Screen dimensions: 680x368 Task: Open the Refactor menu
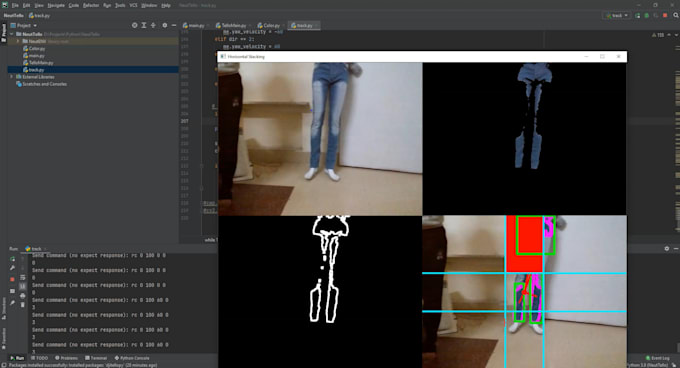click(91, 5)
